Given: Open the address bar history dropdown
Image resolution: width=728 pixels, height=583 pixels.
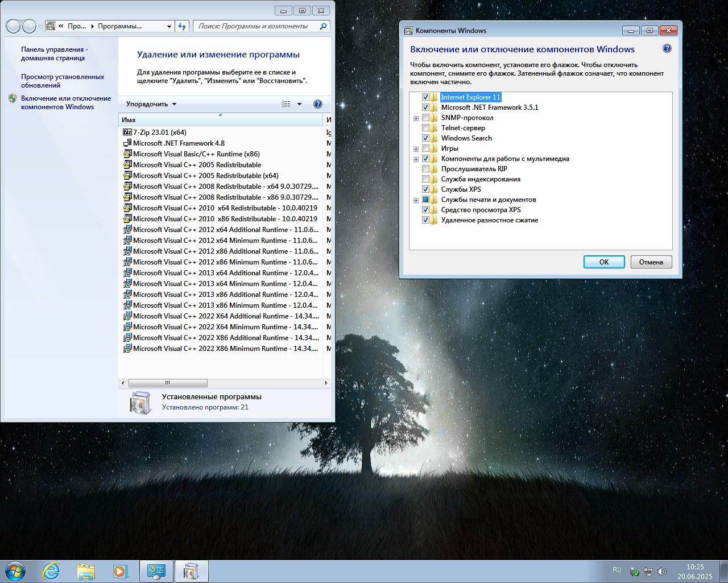Looking at the screenshot, I should coord(169,26).
